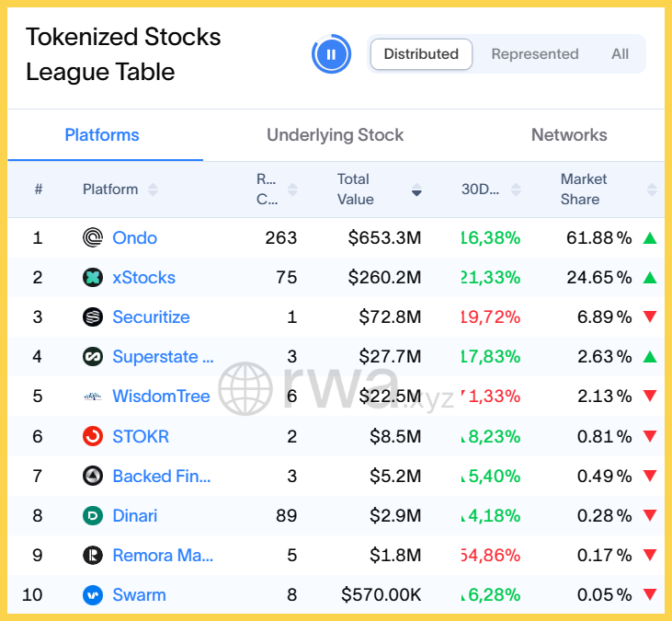The image size is (672, 621).
Task: Click the Securitize logo icon
Action: click(x=93, y=317)
